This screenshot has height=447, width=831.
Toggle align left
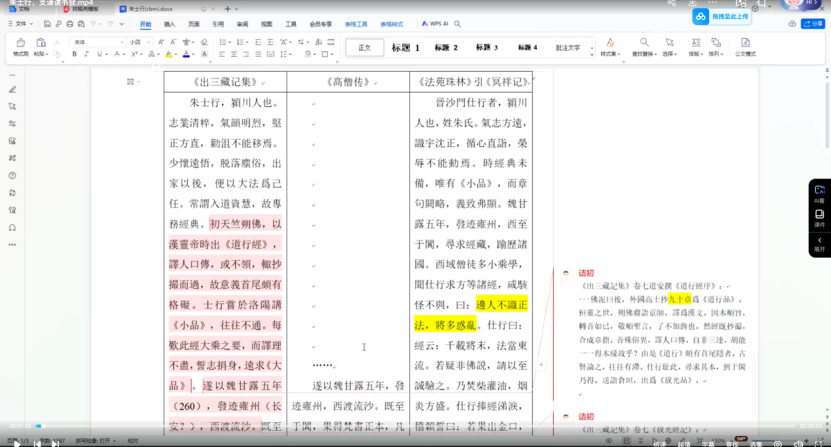coord(222,54)
